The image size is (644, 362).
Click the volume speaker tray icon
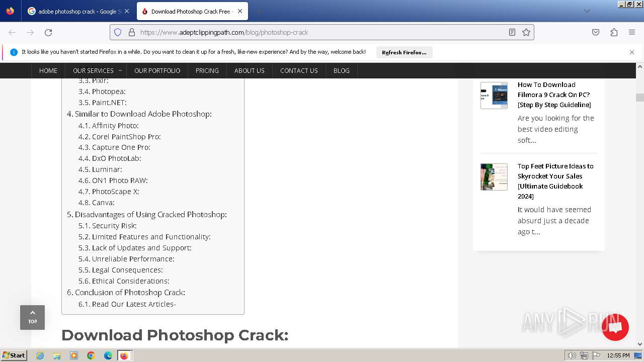click(572, 355)
